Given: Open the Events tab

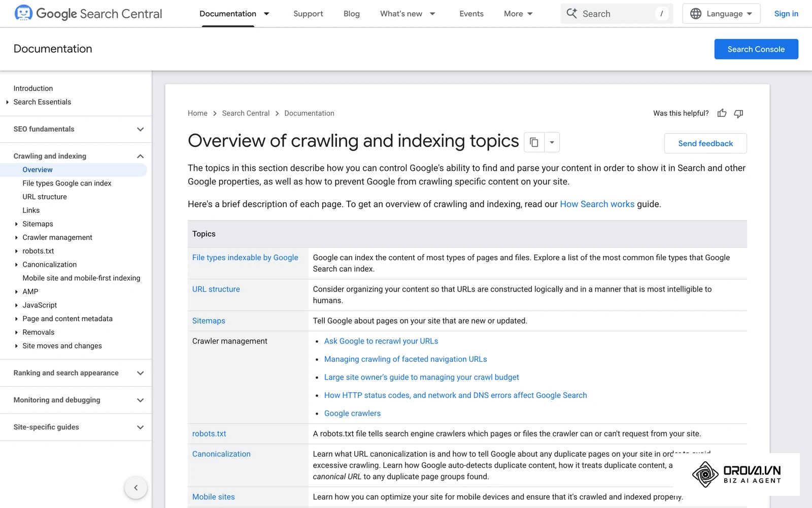Looking at the screenshot, I should [x=471, y=14].
